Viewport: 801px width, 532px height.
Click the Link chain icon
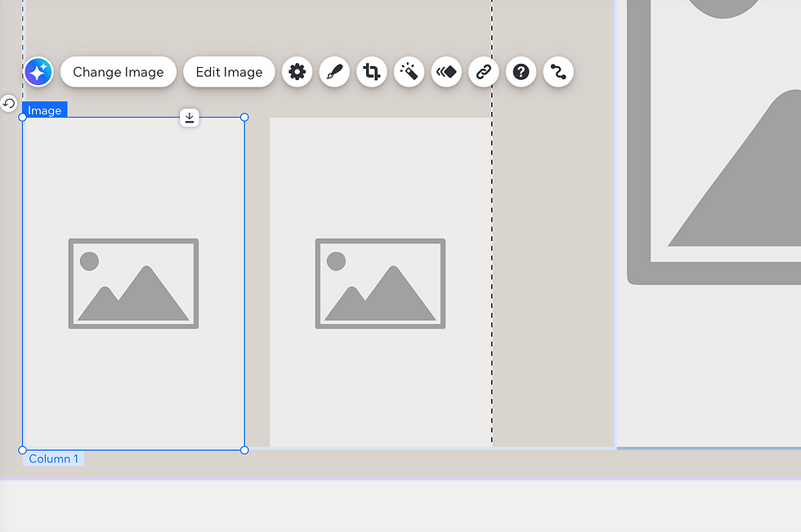(x=484, y=72)
